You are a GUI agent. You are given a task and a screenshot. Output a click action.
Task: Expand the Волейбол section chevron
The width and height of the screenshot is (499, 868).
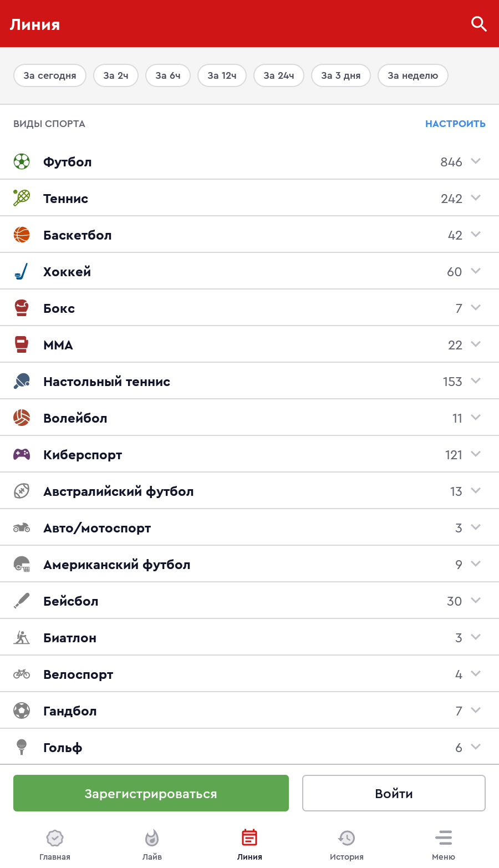(476, 418)
